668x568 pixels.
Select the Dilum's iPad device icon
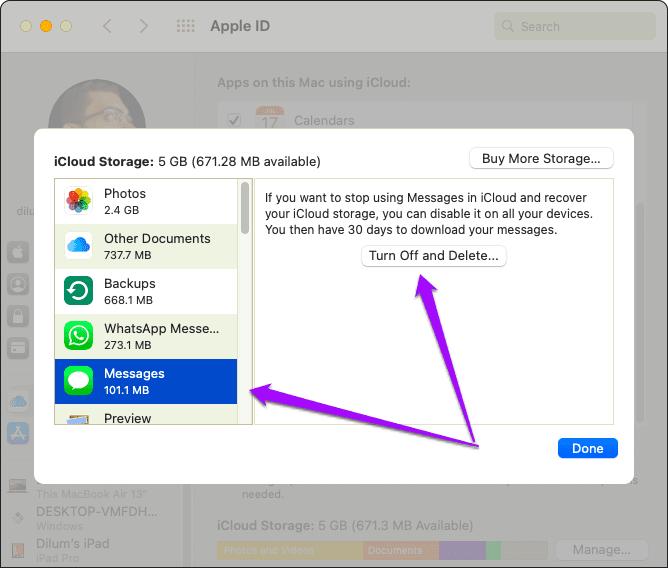[x=18, y=550]
